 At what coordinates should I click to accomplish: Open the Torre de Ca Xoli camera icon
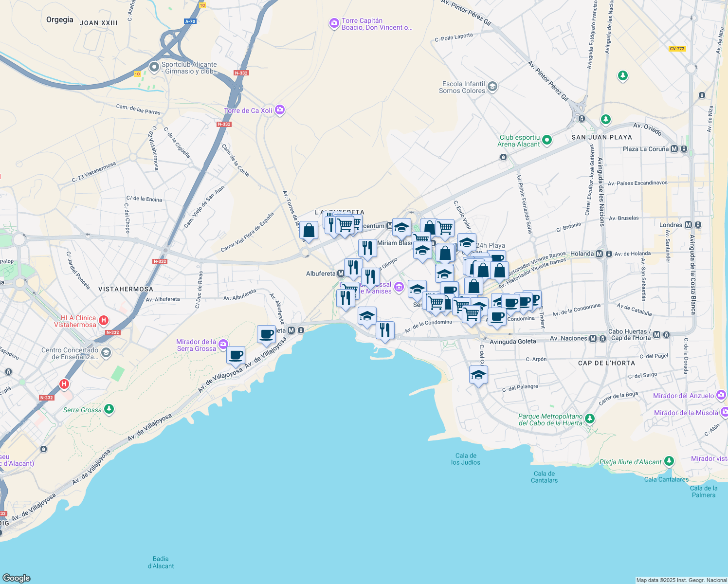[x=279, y=110]
